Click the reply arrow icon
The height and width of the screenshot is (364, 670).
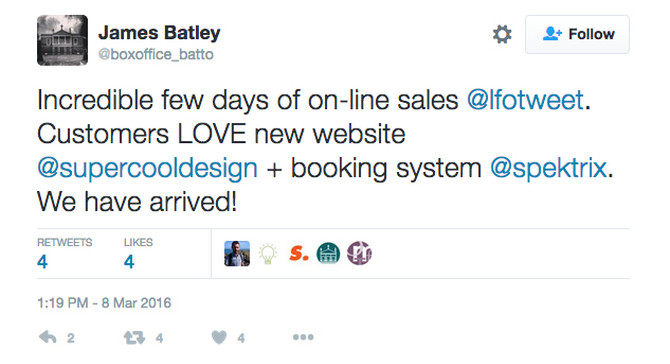click(x=47, y=338)
